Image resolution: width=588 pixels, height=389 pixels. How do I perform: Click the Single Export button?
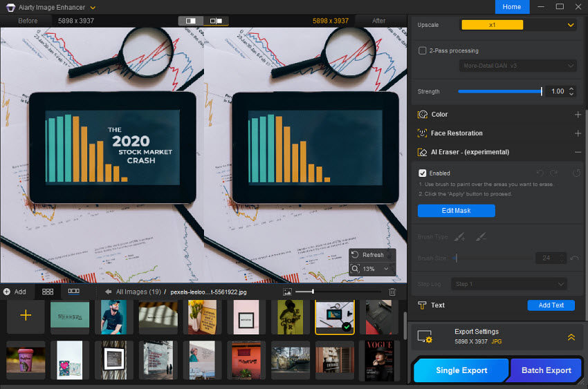tap(461, 370)
